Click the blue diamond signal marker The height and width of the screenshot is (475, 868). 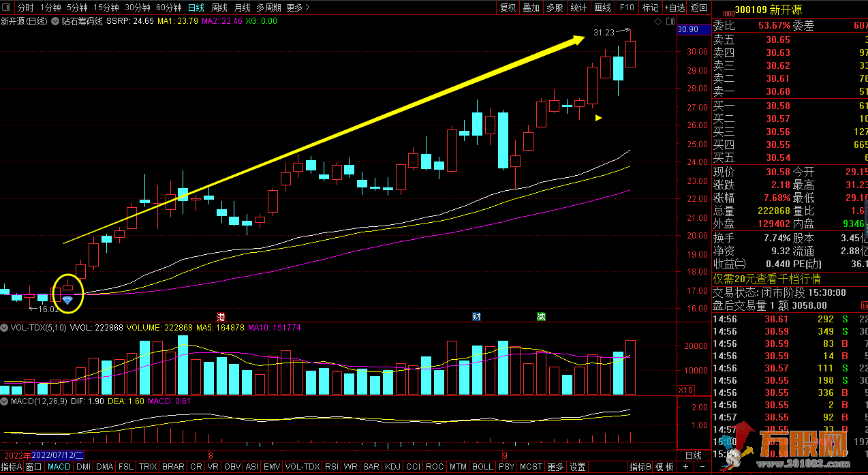click(x=67, y=300)
